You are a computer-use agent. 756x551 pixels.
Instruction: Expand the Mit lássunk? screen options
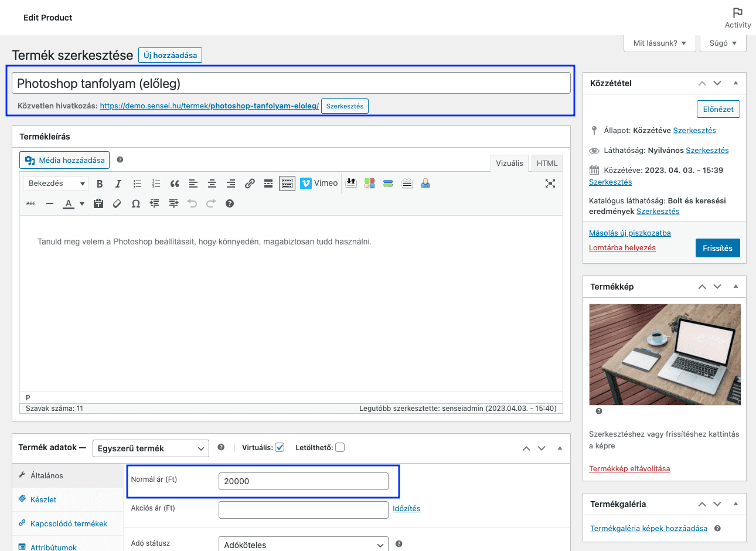click(660, 43)
